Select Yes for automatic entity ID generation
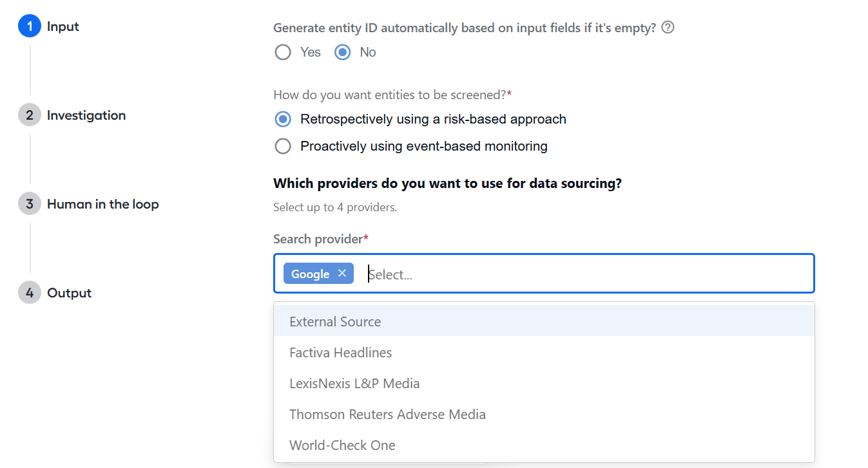Viewport: 868px width, 468px height. (x=283, y=52)
